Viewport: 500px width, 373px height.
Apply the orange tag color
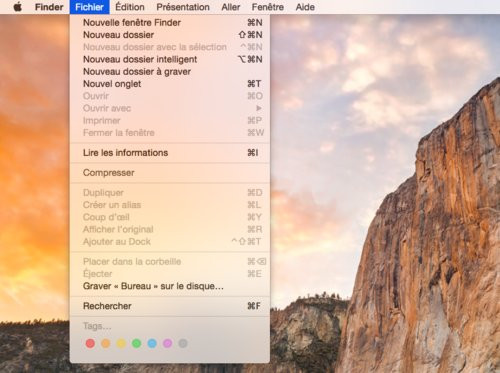pos(106,343)
